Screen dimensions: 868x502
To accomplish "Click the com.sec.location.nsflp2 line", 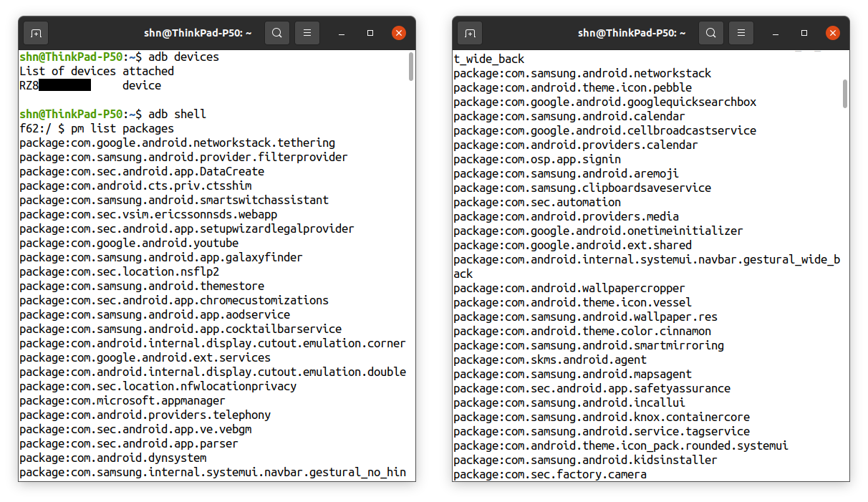I will click(120, 271).
